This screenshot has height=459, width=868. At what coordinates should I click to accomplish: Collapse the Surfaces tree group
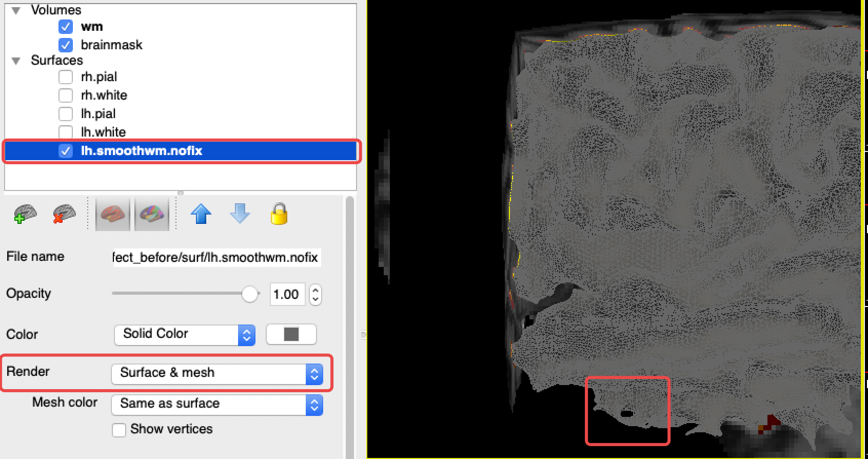16,61
